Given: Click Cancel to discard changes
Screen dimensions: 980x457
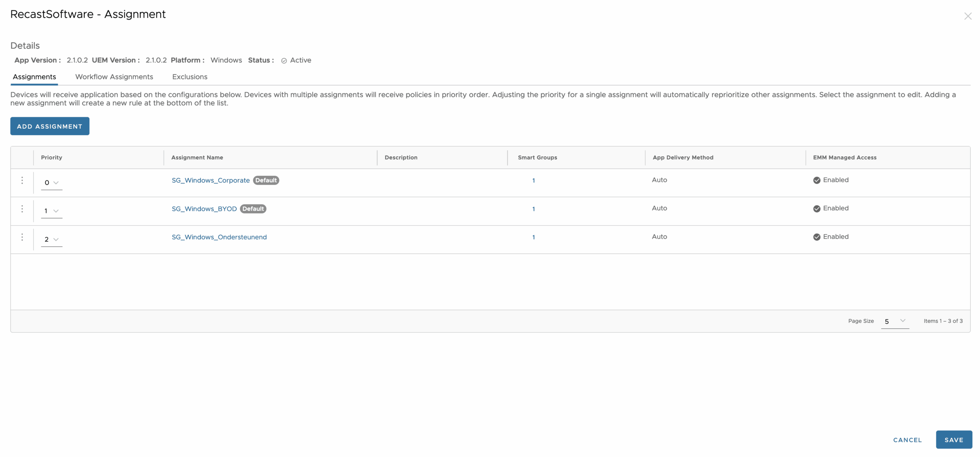Looking at the screenshot, I should coord(907,440).
